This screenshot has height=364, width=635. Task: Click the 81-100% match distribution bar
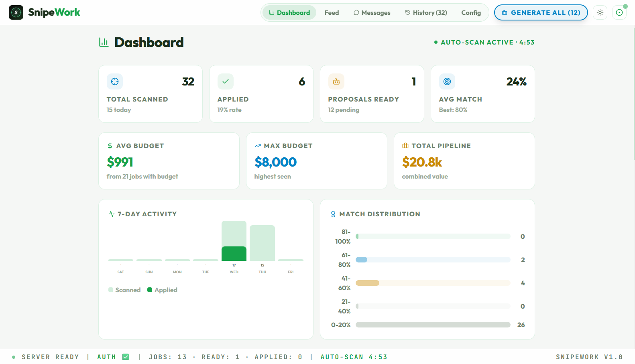tap(433, 236)
